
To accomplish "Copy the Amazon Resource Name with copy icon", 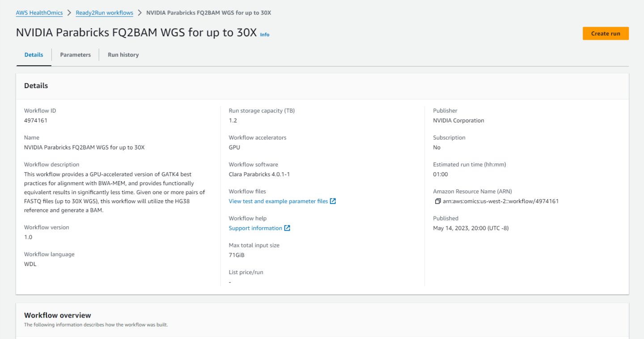I will (x=437, y=201).
